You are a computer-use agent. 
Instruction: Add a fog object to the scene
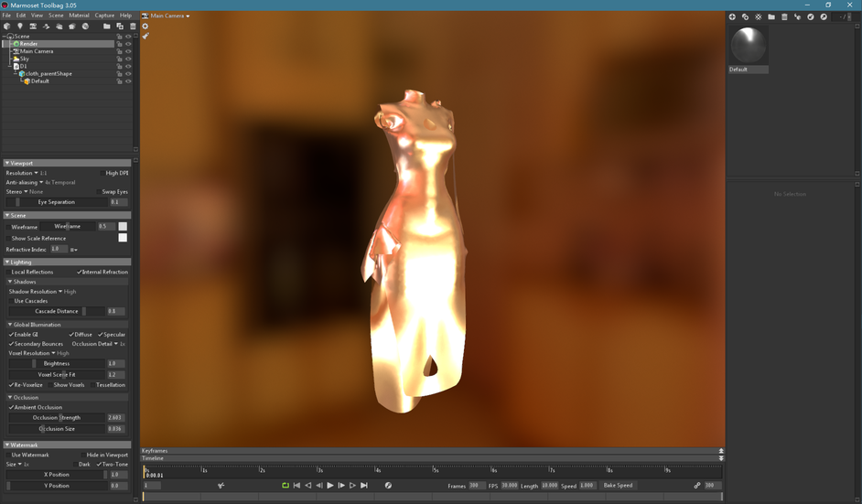pyautogui.click(x=59, y=26)
